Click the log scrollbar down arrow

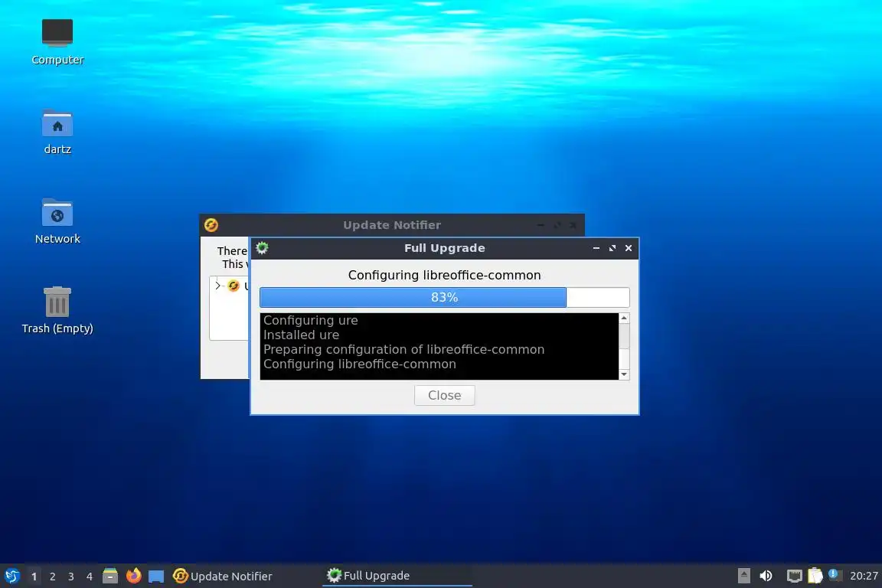click(624, 374)
